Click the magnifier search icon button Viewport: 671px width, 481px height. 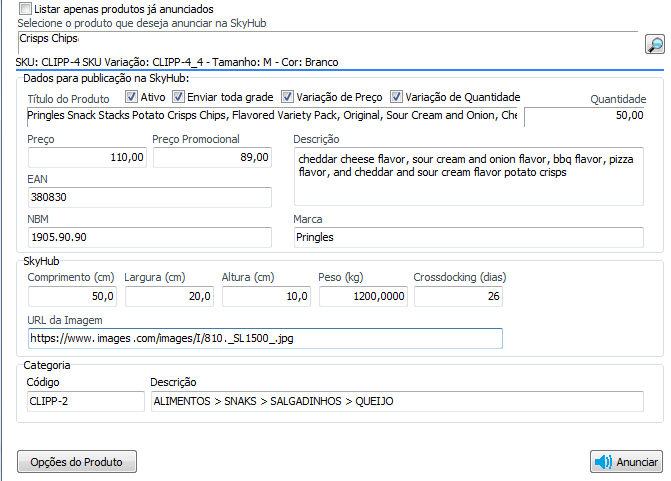coord(654,44)
